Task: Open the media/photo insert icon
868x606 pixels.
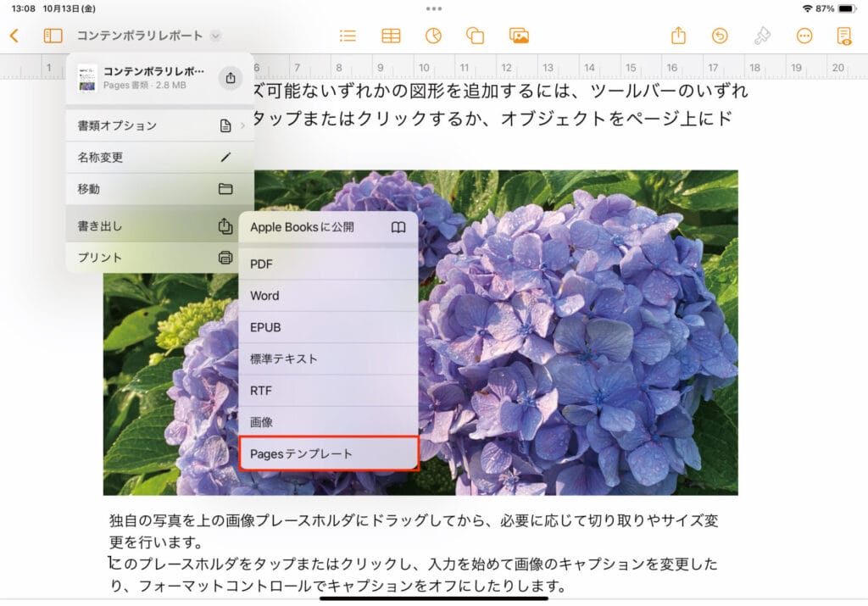Action: point(519,36)
